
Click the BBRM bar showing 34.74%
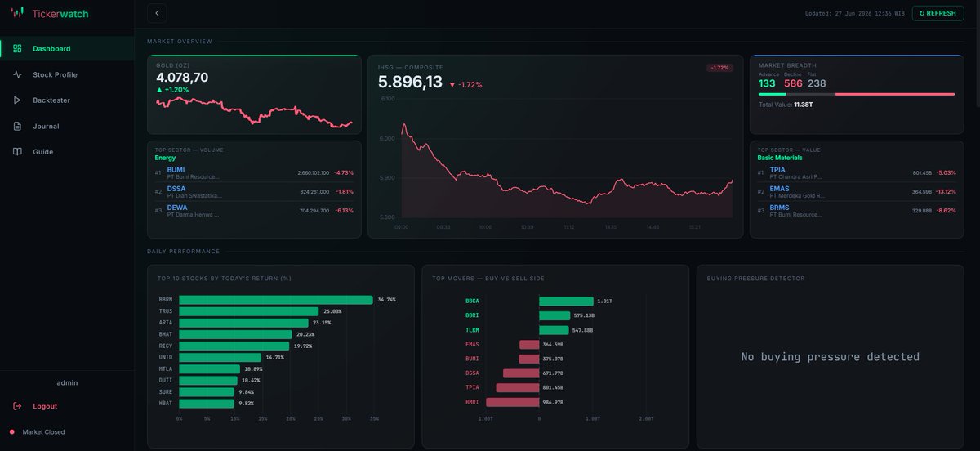pos(276,300)
